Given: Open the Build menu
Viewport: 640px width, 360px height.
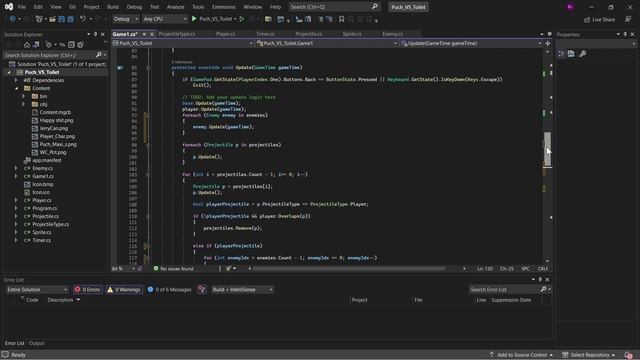Looking at the screenshot, I should pyautogui.click(x=113, y=7).
